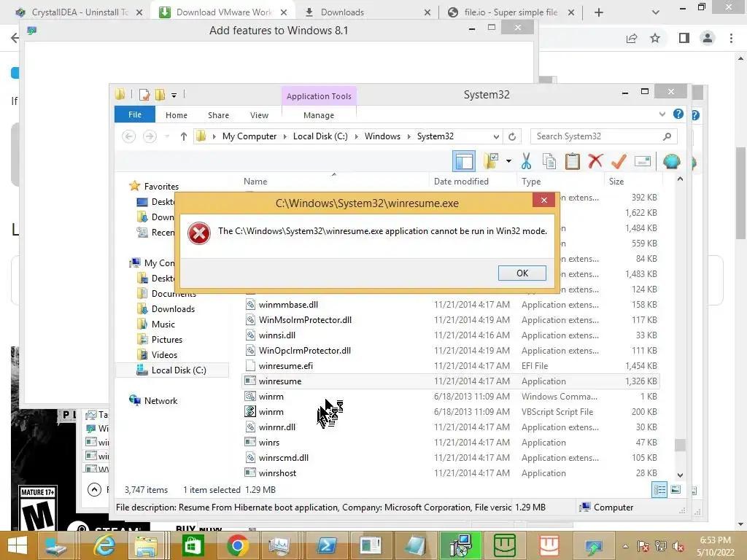Select Music in the navigation pane
This screenshot has height=560, width=747.
[x=163, y=324]
